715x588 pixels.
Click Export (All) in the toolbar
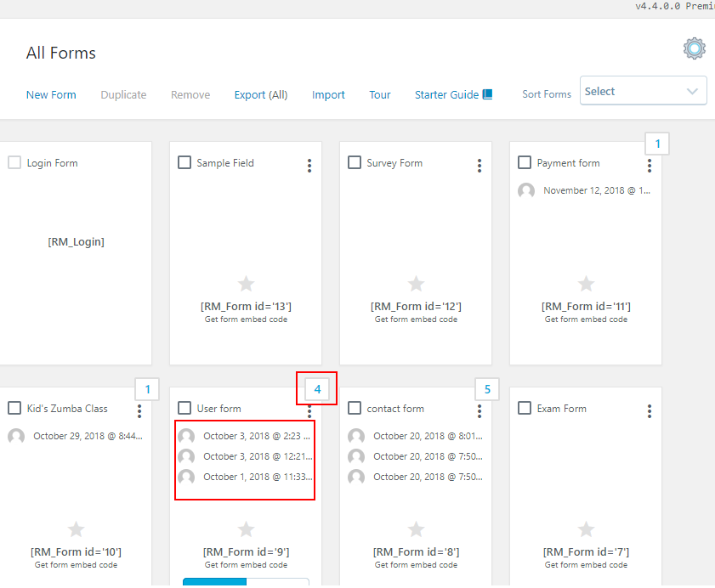click(260, 95)
